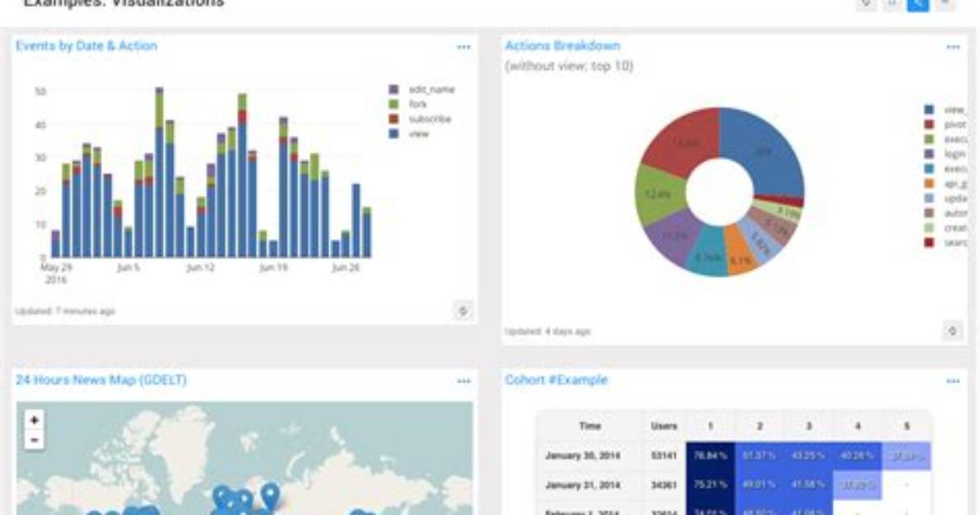Click the Users column header in cohort table
Viewport: 980px width, 515px height.
point(664,426)
